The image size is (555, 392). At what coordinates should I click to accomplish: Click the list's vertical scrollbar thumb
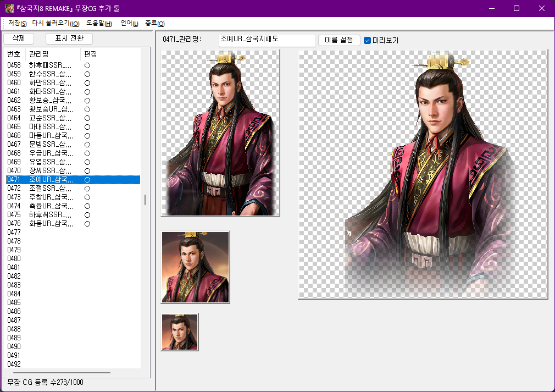[145, 200]
